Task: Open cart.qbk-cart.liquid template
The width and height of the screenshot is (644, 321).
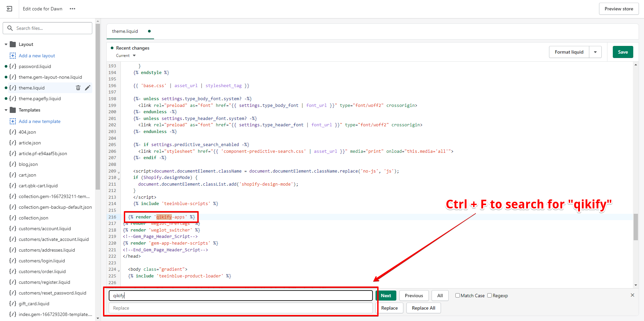Action: click(x=38, y=186)
